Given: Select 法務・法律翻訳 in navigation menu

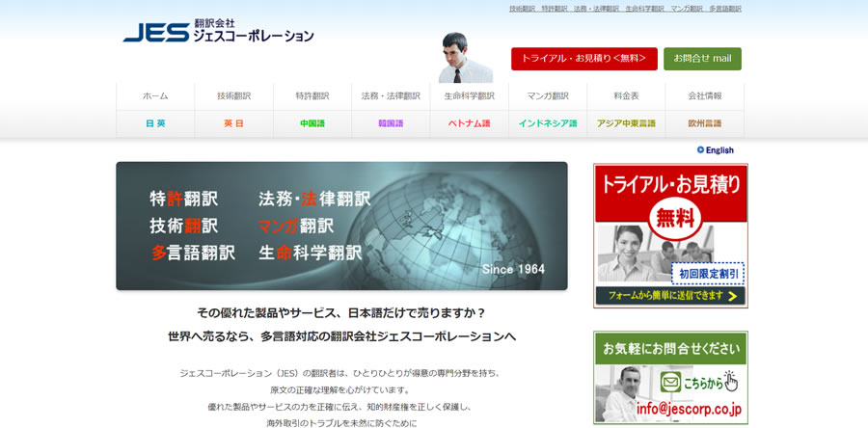Looking at the screenshot, I should tap(391, 96).
